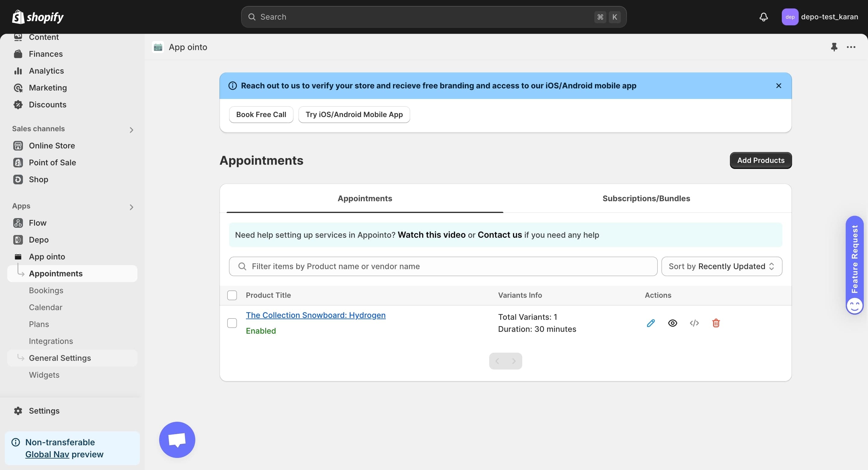Go to Finances section
This screenshot has height=470, width=868.
point(46,54)
